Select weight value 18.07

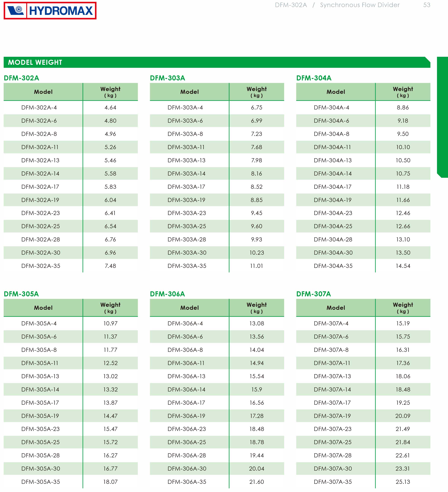coord(110,482)
